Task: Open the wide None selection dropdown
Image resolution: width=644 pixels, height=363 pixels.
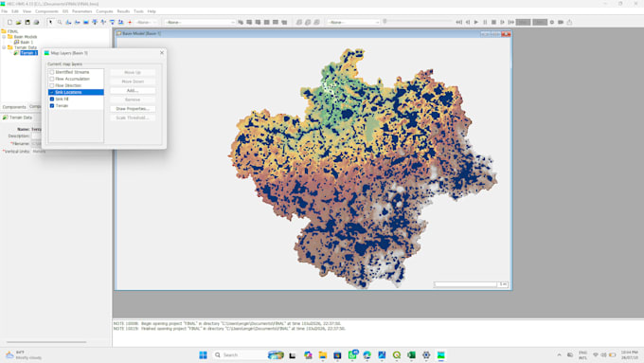Action: [x=200, y=22]
